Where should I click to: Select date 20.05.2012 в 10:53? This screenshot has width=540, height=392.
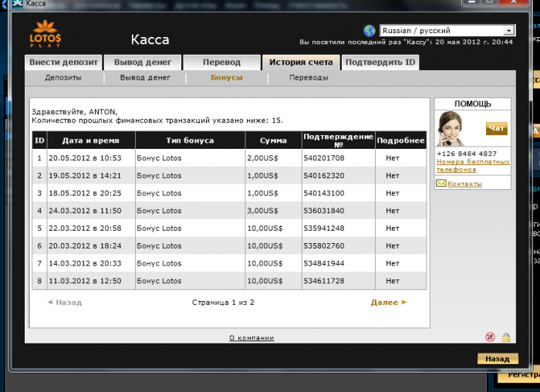[x=85, y=158]
